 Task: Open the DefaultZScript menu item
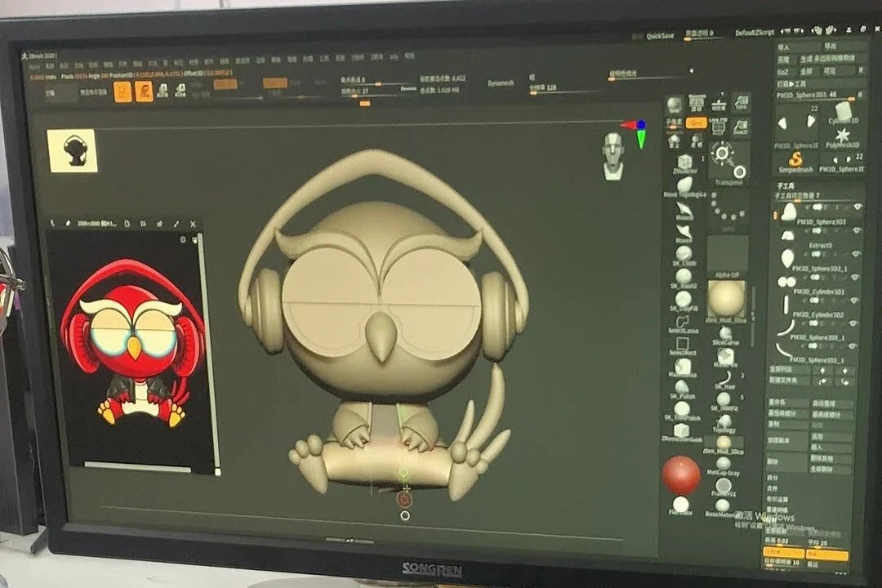pos(755,33)
